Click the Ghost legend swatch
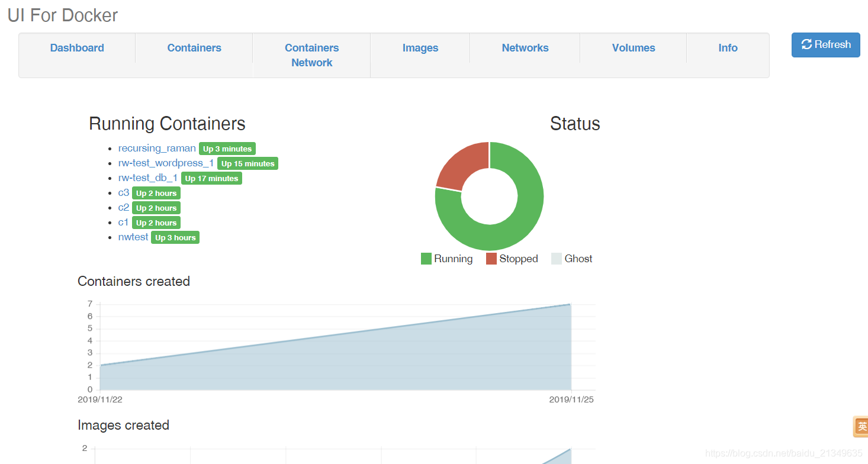Image resolution: width=868 pixels, height=464 pixels. [557, 259]
